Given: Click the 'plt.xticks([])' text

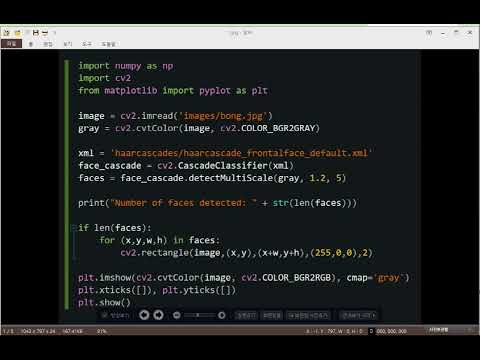Looking at the screenshot, I should (114, 290).
